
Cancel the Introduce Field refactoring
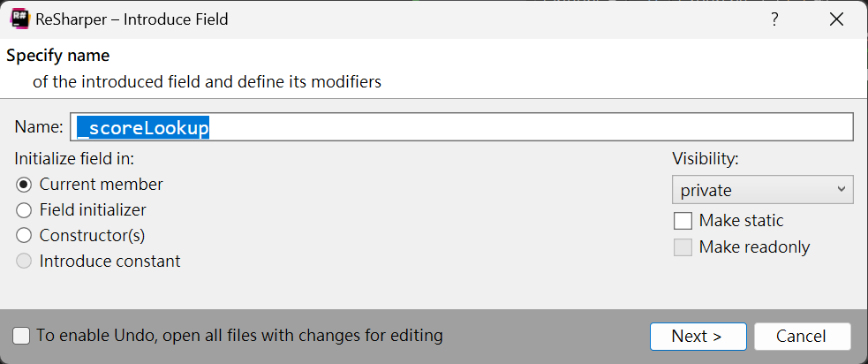[802, 337]
